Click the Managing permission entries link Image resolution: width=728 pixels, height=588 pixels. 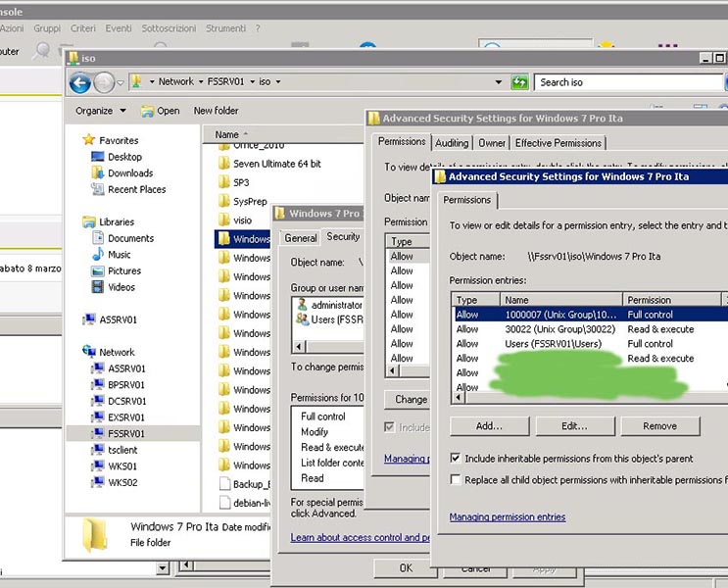coord(507,516)
